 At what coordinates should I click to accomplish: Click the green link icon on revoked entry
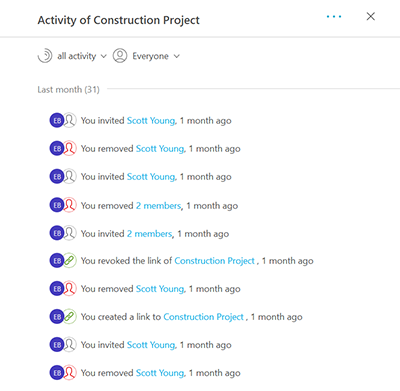[x=70, y=260]
